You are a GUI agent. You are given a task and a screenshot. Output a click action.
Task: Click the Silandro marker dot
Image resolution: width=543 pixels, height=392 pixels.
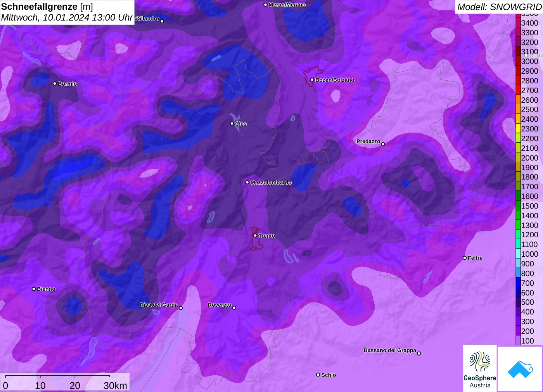point(162,21)
